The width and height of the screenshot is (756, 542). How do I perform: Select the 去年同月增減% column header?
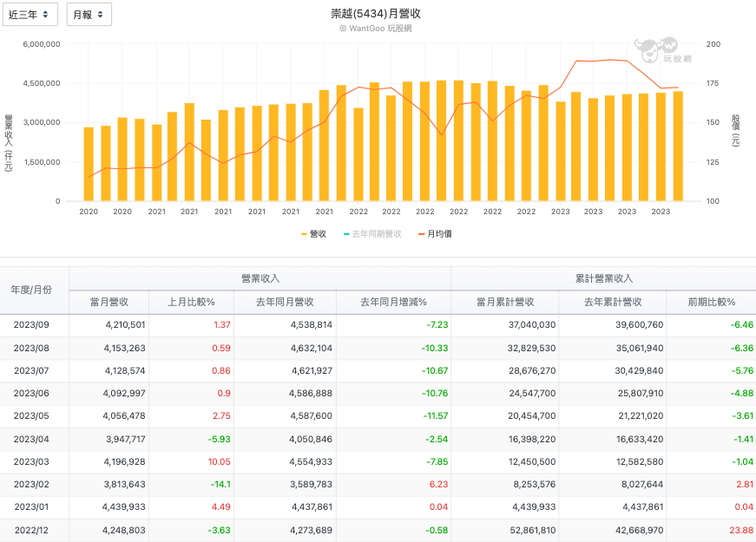point(393,302)
